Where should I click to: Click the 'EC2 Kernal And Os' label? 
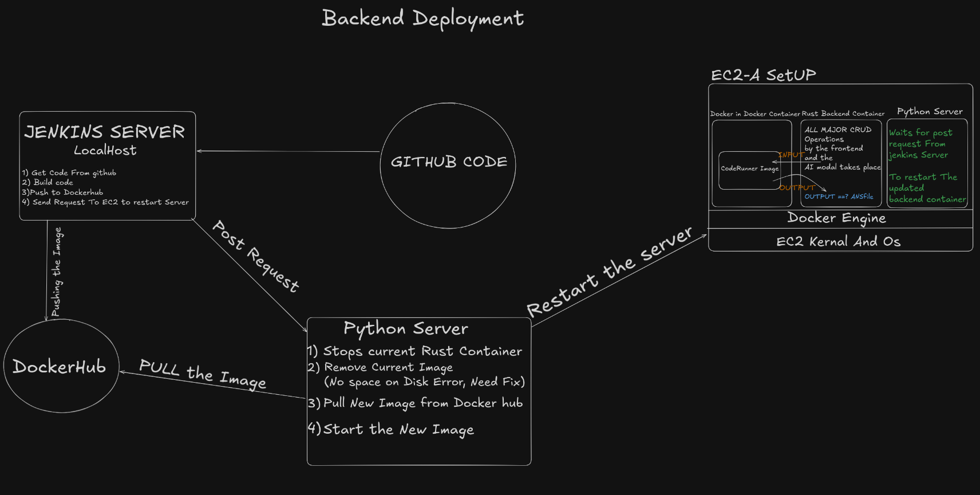[x=838, y=242]
